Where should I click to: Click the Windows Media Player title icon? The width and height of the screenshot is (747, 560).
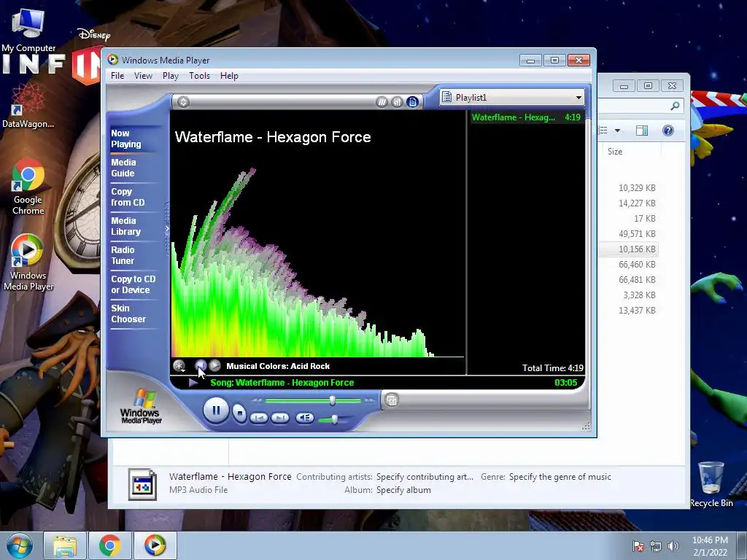pos(113,60)
